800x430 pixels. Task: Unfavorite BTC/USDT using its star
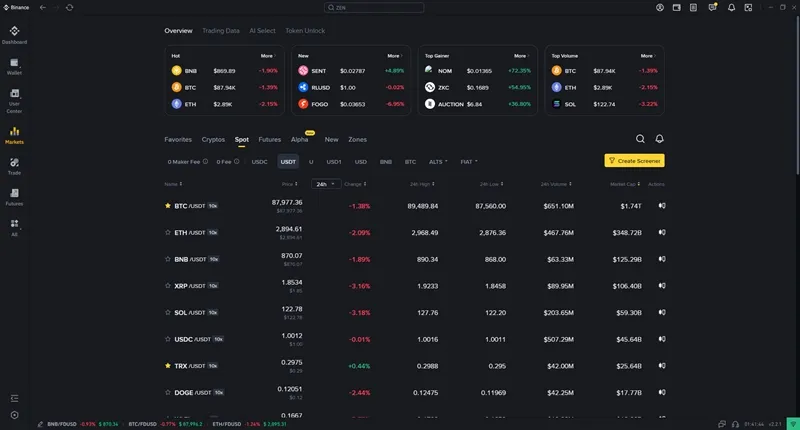[168, 206]
